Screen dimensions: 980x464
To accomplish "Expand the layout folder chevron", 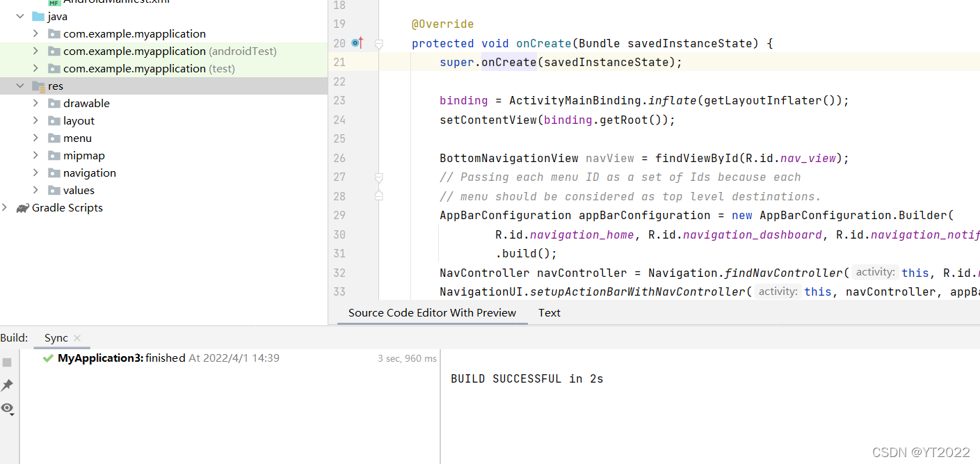I will (35, 120).
